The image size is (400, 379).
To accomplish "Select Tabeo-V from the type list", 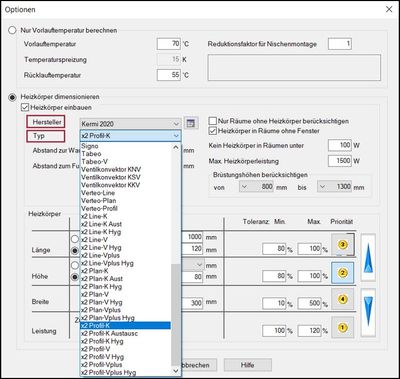I will coord(125,161).
